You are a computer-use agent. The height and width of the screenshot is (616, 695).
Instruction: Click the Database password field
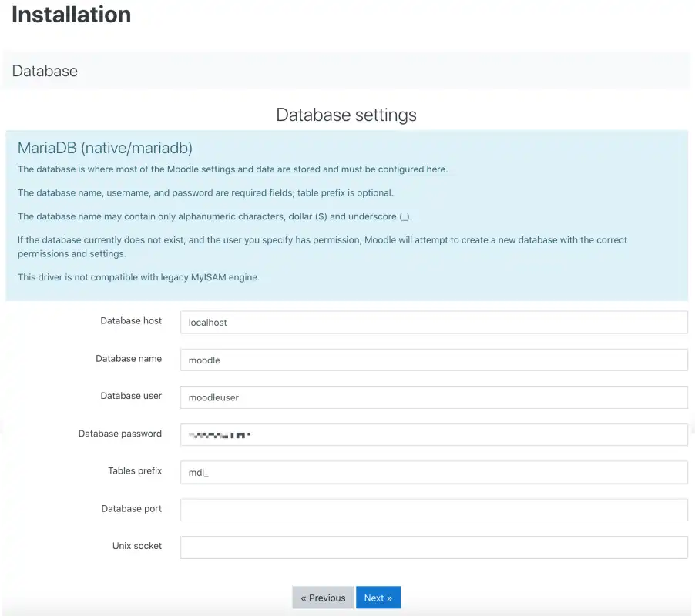(x=434, y=434)
